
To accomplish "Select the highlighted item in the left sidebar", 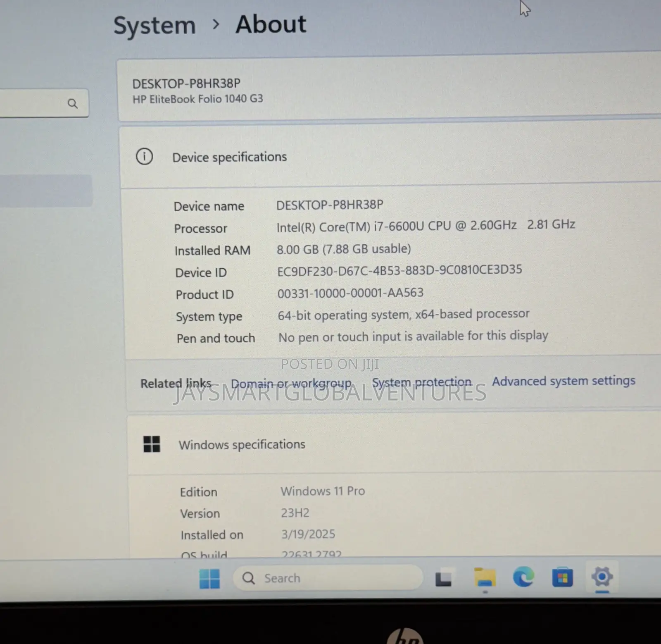I will [x=46, y=191].
